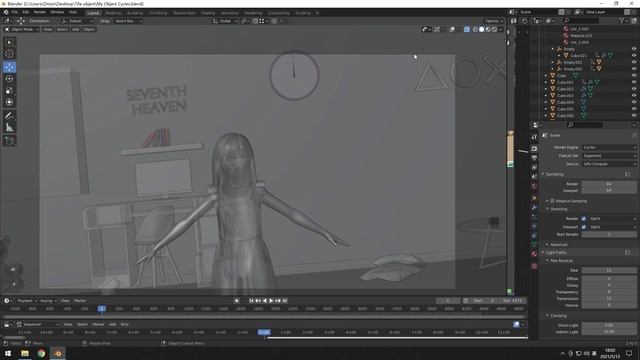Image resolution: width=640 pixels, height=360 pixels.
Task: Click the Total max bounces field
Action: coord(609,270)
